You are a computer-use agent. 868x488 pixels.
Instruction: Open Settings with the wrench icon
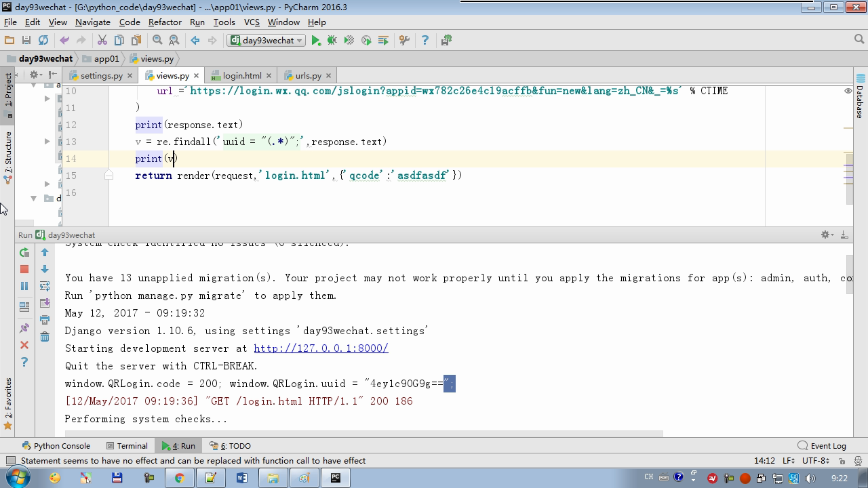click(x=404, y=41)
